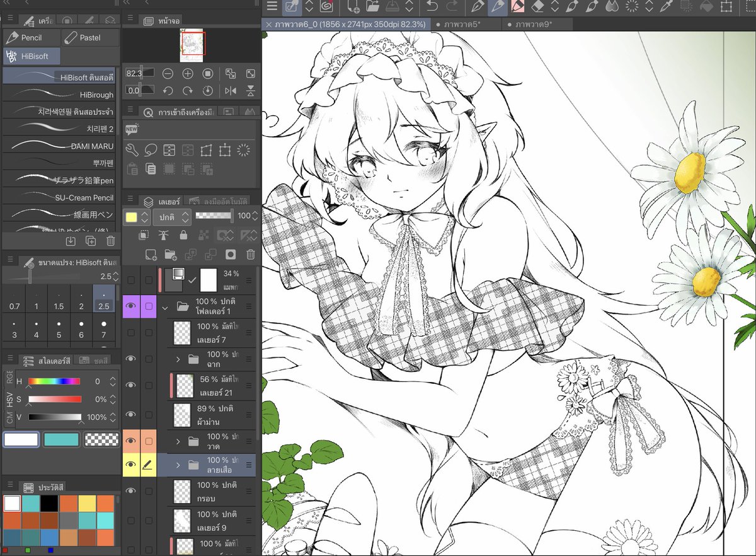The width and height of the screenshot is (756, 556).
Task: Pick the black swatch in color history
Action: pyautogui.click(x=49, y=504)
